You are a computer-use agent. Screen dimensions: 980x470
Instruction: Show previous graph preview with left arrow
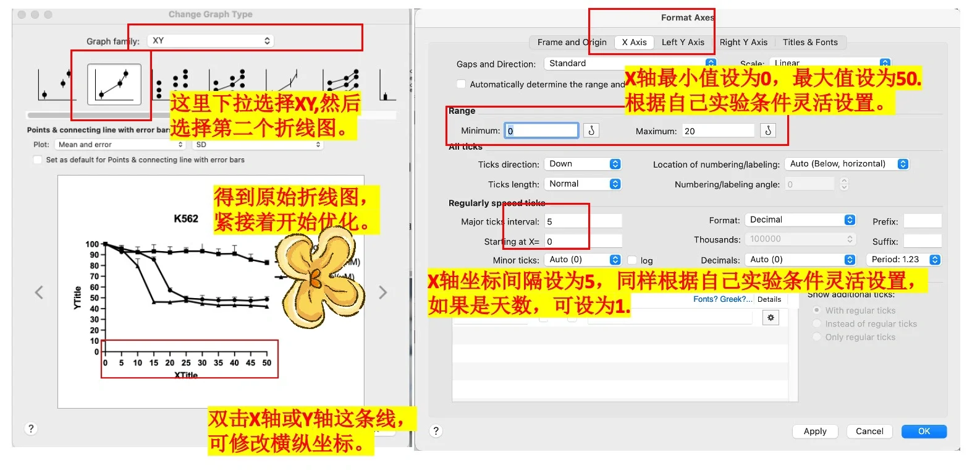[x=39, y=293]
